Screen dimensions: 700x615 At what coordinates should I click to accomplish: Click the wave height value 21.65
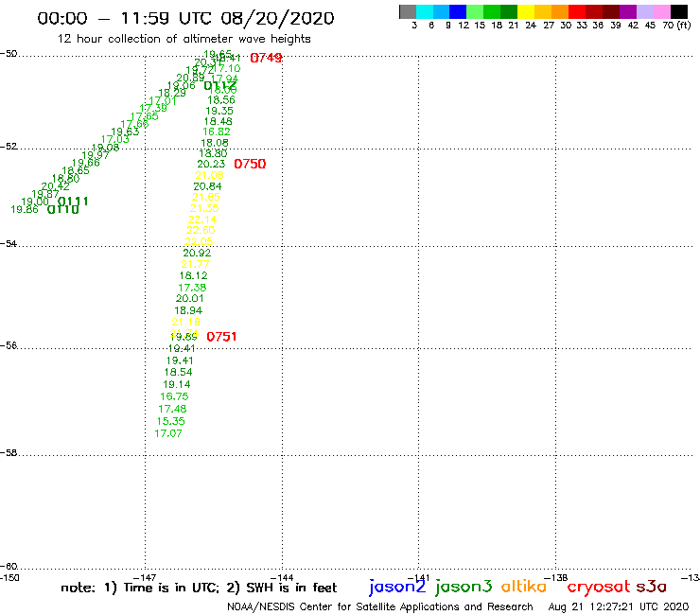(x=206, y=197)
